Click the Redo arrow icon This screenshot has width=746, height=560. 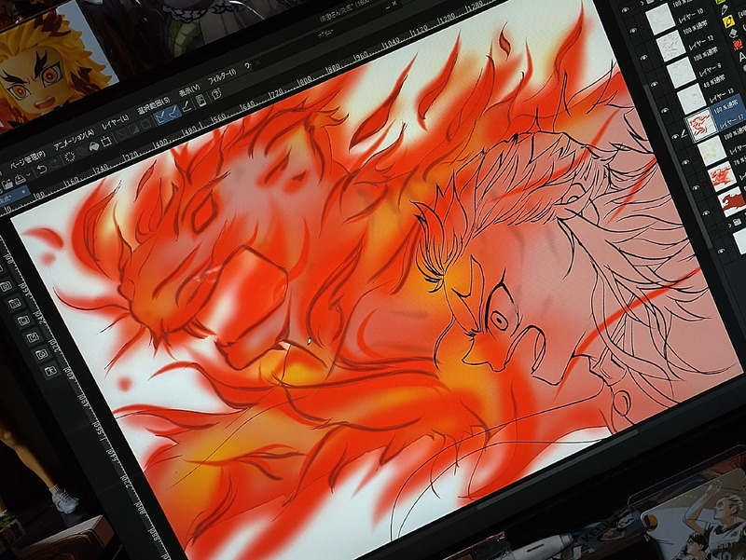pos(54,164)
